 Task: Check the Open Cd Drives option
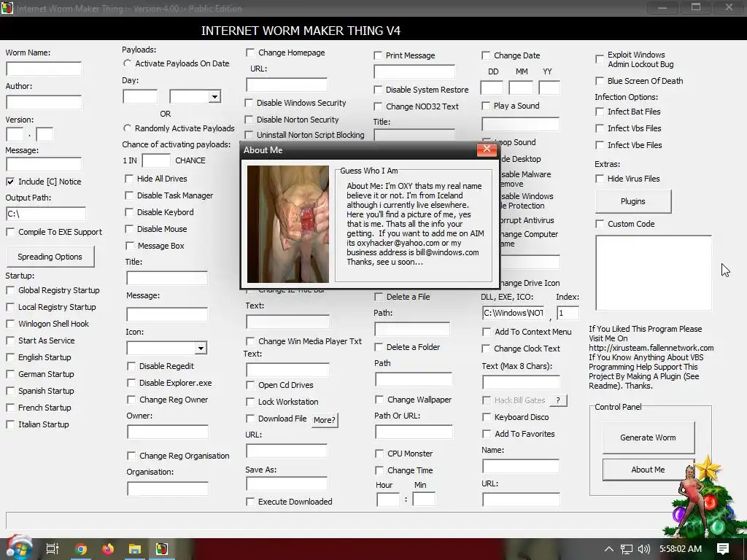coord(250,385)
